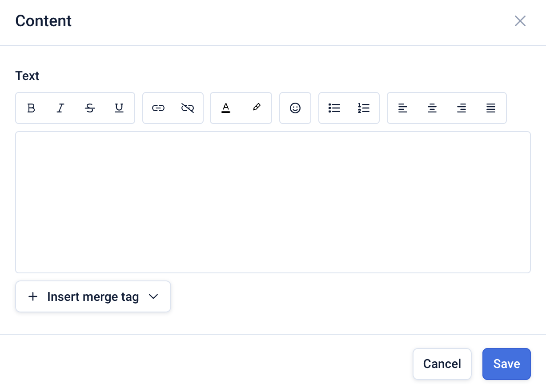
Task: Click inside the Text editor area
Action: [x=273, y=202]
